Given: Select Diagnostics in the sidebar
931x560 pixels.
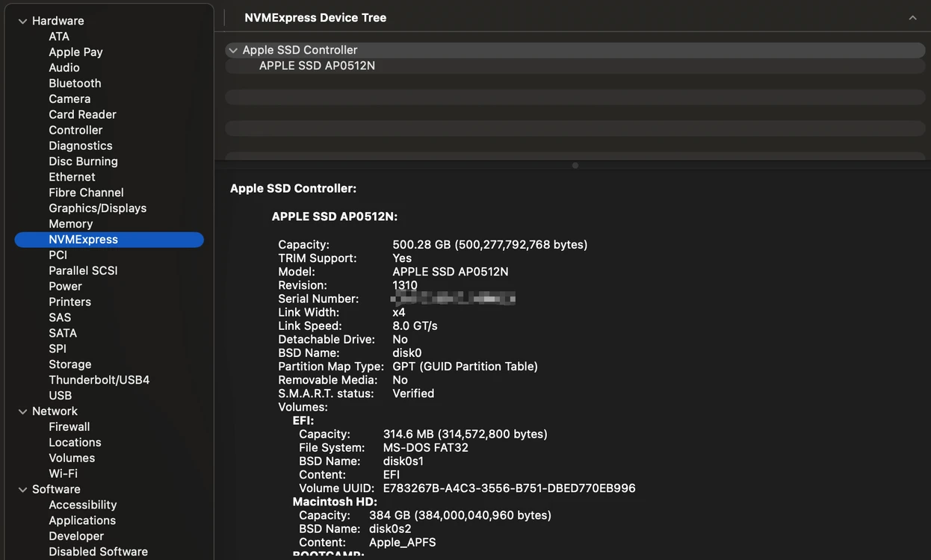Looking at the screenshot, I should [81, 146].
